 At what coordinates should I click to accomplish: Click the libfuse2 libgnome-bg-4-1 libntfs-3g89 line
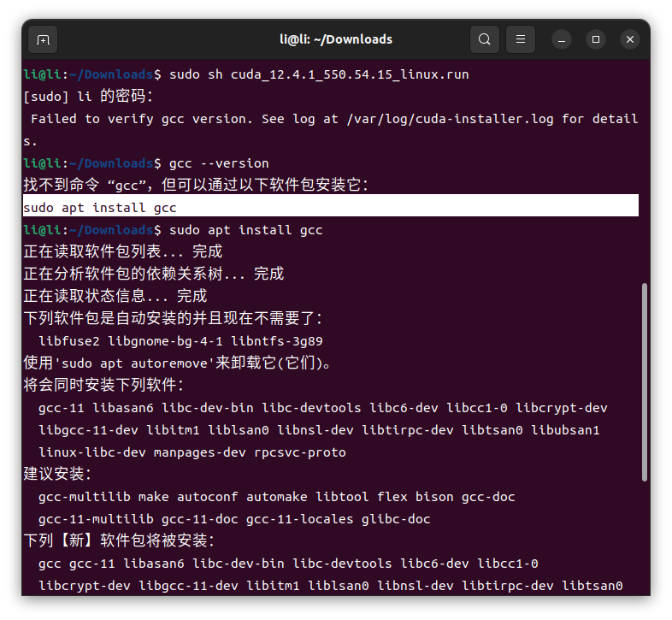click(x=180, y=341)
